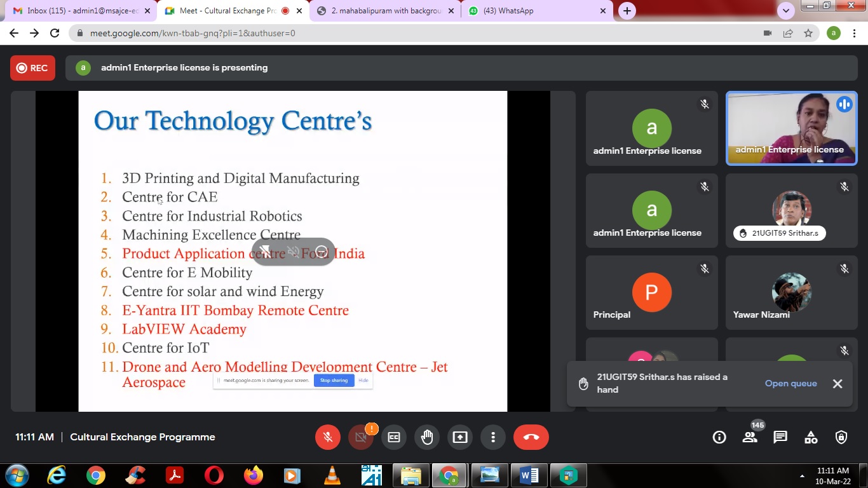Toggle closed captions (CC)
This screenshot has width=868, height=488.
coord(394,437)
